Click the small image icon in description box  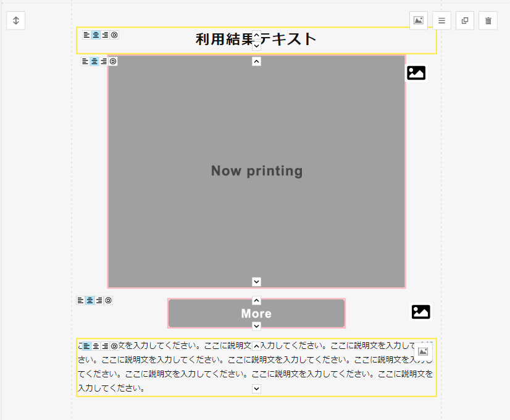click(x=423, y=351)
